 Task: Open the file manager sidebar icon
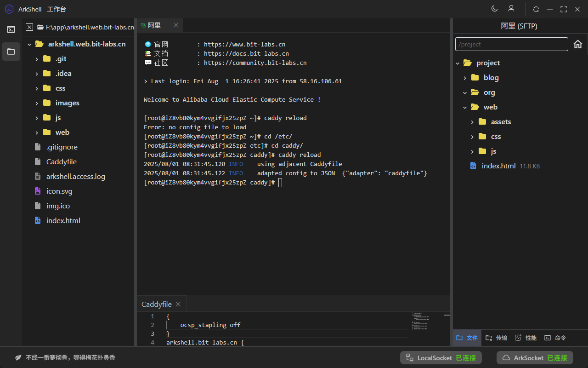11,52
